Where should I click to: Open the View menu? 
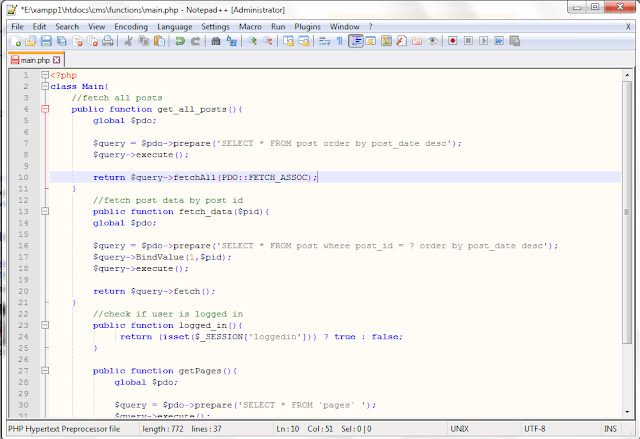[97, 27]
